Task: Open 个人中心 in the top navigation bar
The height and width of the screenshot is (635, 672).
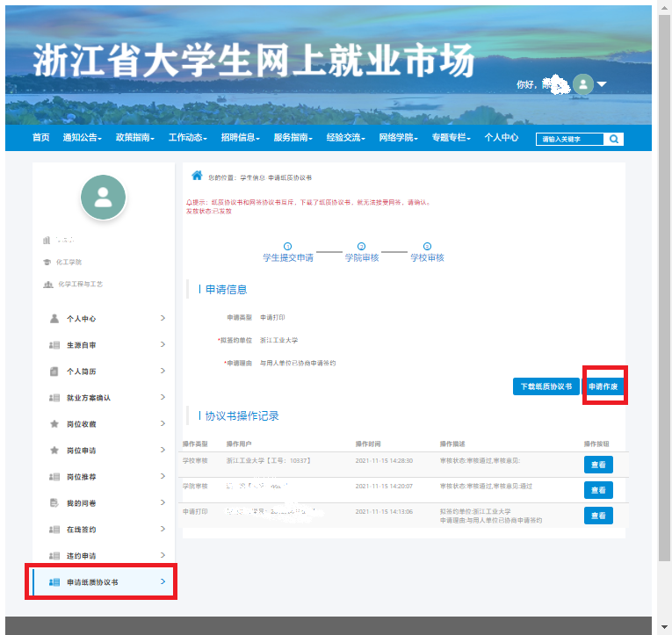Action: 502,138
